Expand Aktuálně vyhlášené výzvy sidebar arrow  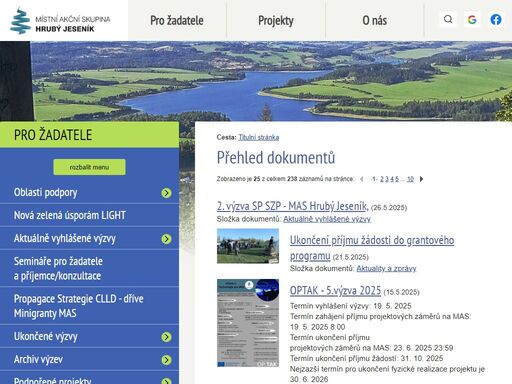click(166, 239)
